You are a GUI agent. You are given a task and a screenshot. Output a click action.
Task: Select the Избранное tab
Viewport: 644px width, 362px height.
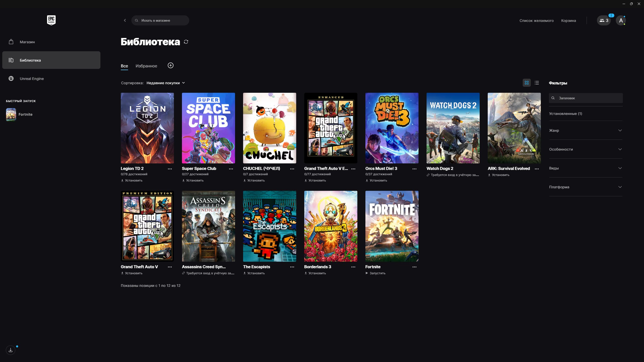(x=146, y=66)
